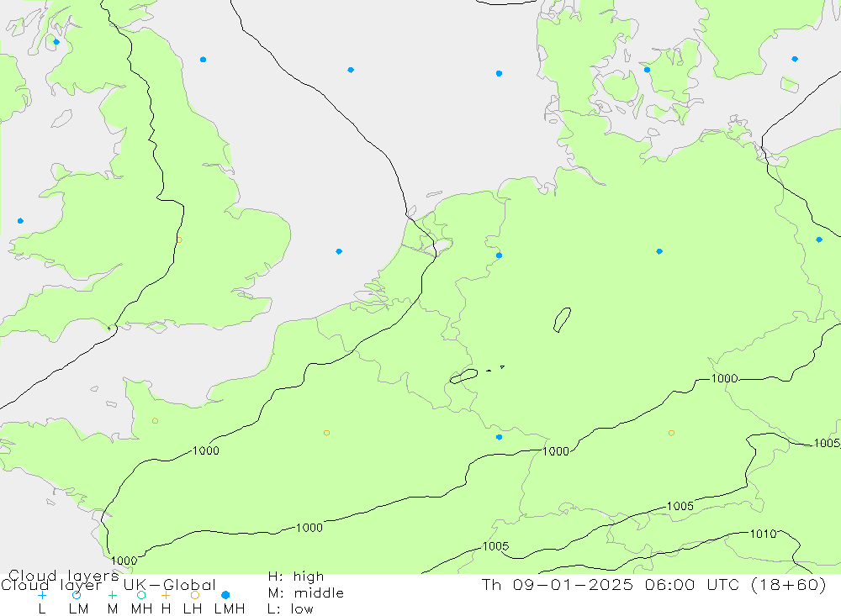841x616 pixels.
Task: Click the 1005 label at the right map edge
Action: [x=827, y=444]
